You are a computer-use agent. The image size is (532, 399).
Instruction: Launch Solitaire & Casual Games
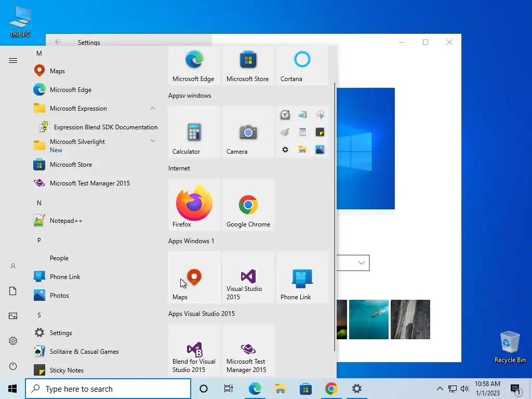(x=97, y=352)
